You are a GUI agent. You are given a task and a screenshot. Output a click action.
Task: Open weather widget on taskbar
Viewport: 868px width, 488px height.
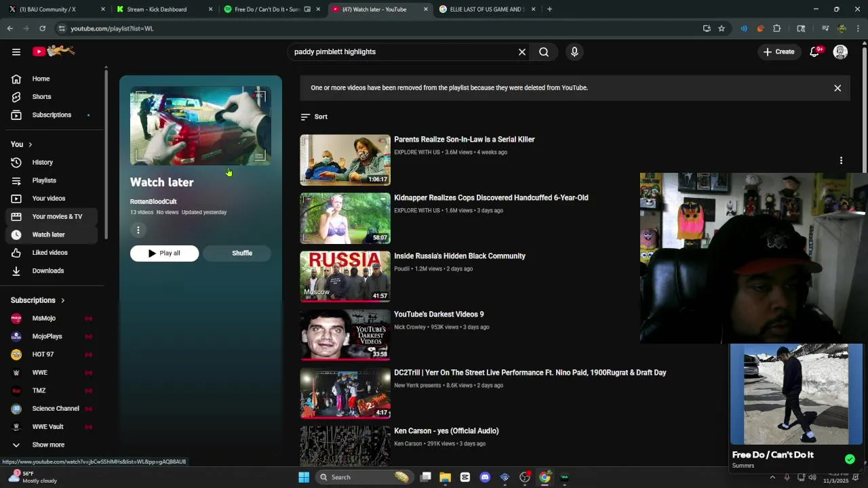tap(33, 477)
